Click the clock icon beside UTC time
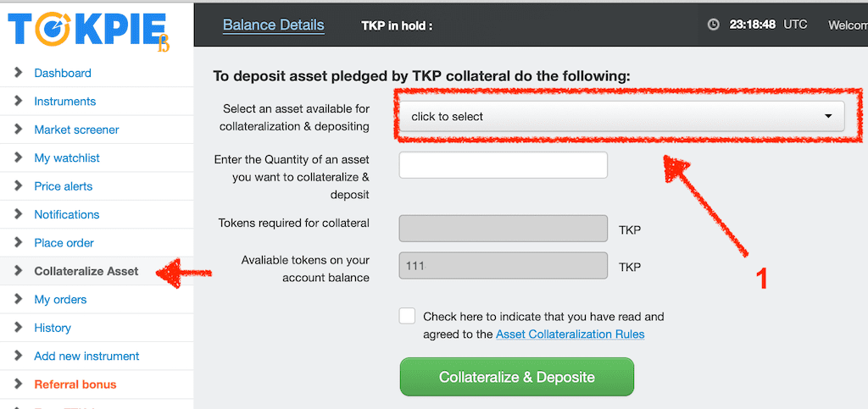The height and width of the screenshot is (409, 868). coord(714,25)
